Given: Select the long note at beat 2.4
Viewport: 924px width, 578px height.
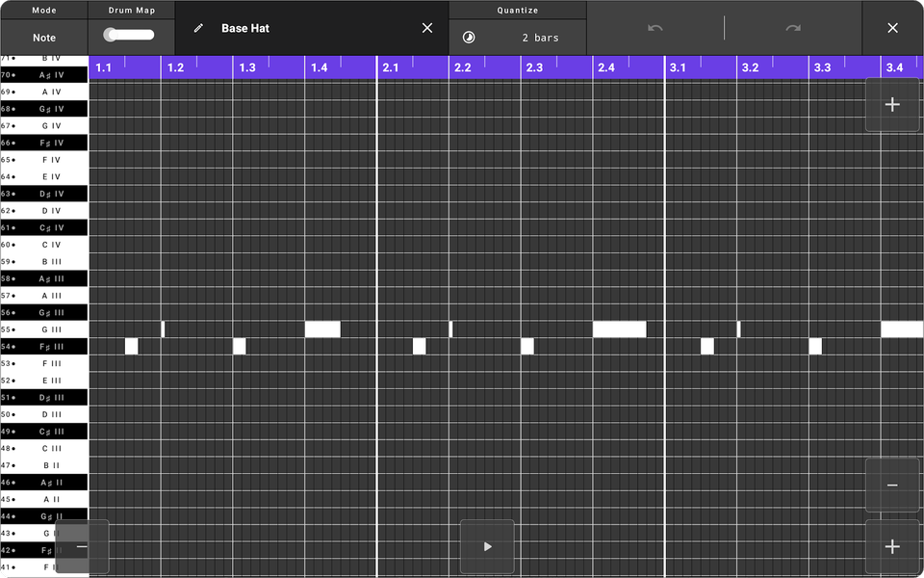Looking at the screenshot, I should (621, 329).
